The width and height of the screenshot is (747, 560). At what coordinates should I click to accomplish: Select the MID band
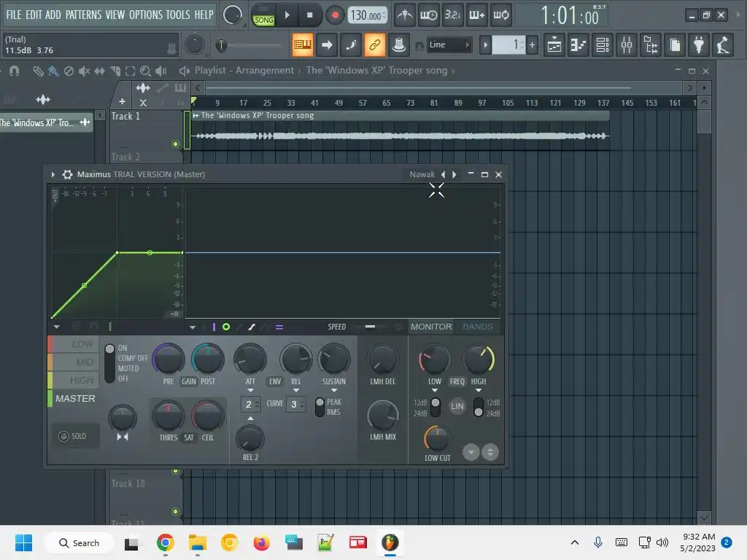point(74,362)
